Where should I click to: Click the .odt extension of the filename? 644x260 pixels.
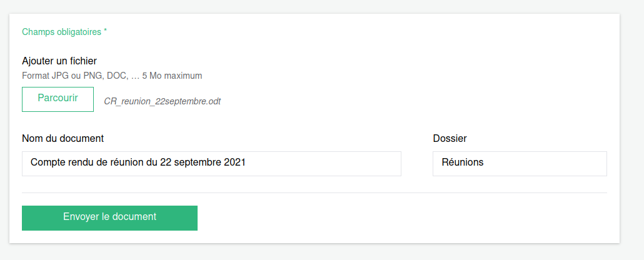[x=213, y=101]
